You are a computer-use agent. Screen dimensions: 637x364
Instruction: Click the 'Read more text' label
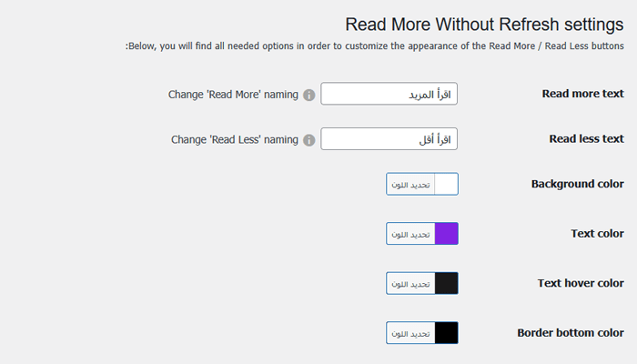pyautogui.click(x=582, y=93)
